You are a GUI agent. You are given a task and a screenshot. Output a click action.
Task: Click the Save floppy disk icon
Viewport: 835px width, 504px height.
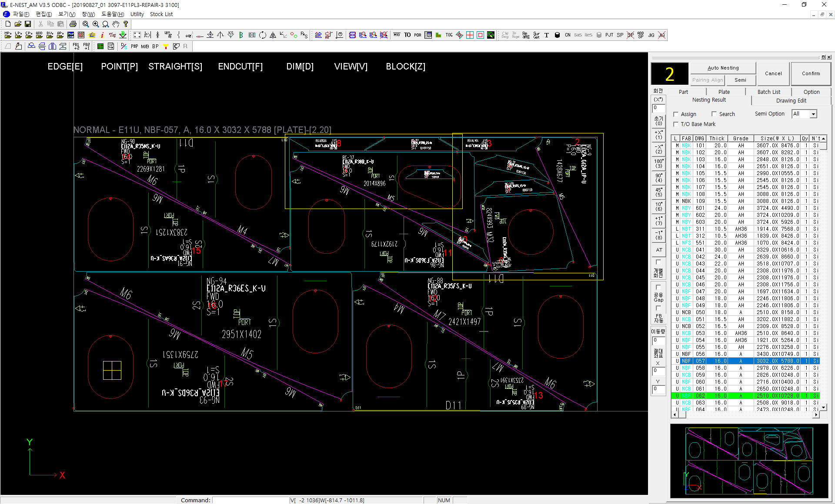point(28,24)
